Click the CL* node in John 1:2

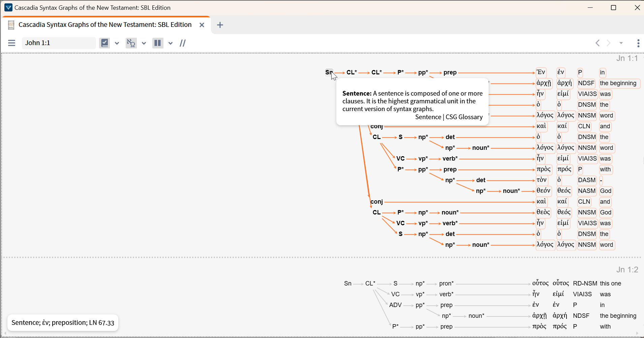click(370, 283)
